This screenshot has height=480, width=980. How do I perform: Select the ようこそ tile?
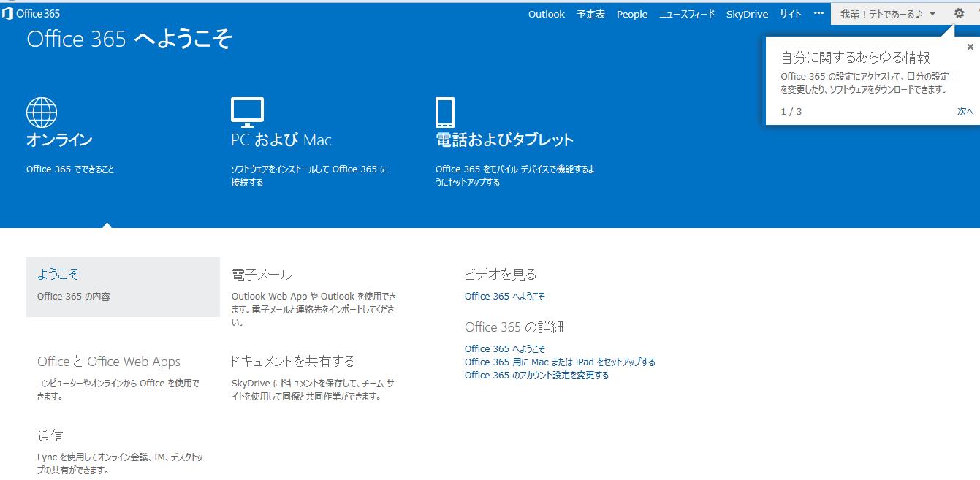[x=123, y=286]
